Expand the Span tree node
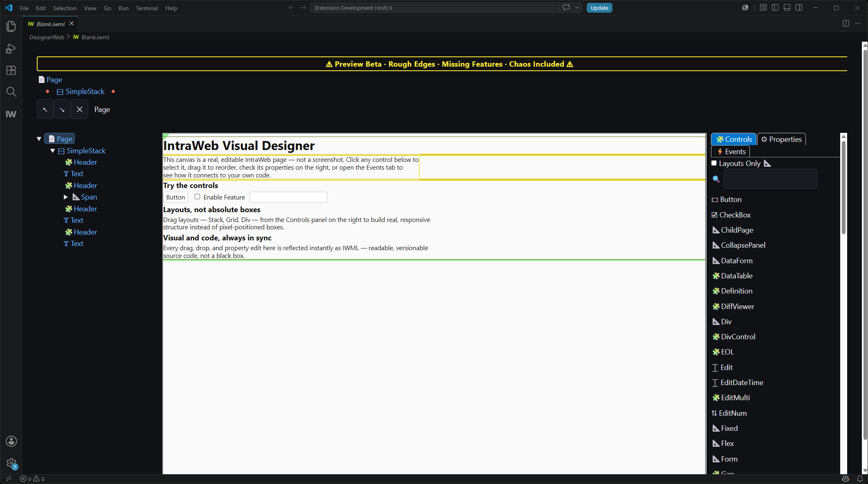The height and width of the screenshot is (484, 868). (x=66, y=197)
